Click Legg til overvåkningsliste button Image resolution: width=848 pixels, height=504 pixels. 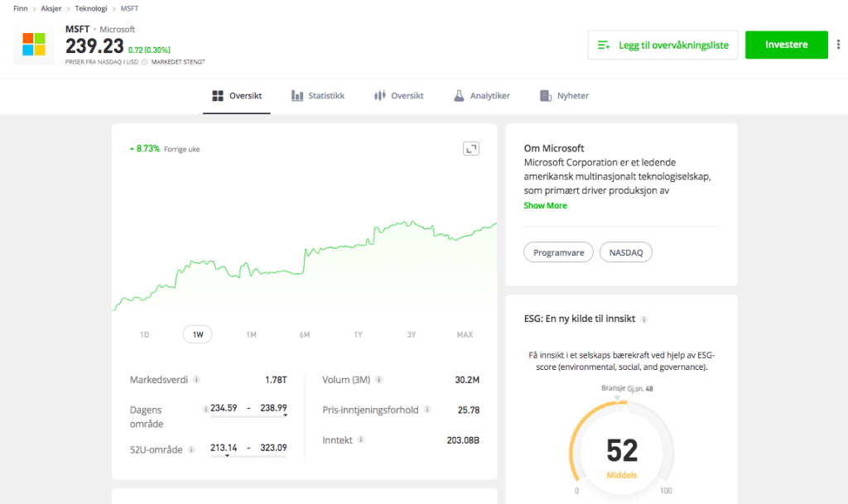[662, 46]
